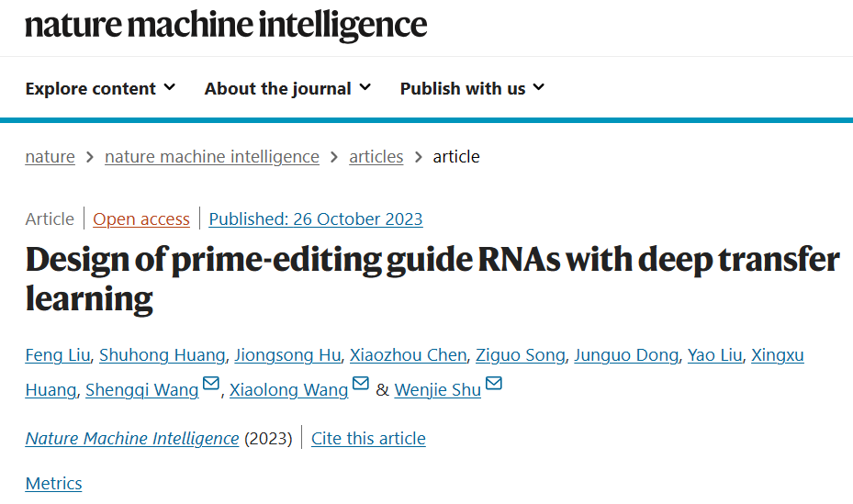Navigate to the articles breadcrumb
The height and width of the screenshot is (504, 853).
pos(376,157)
